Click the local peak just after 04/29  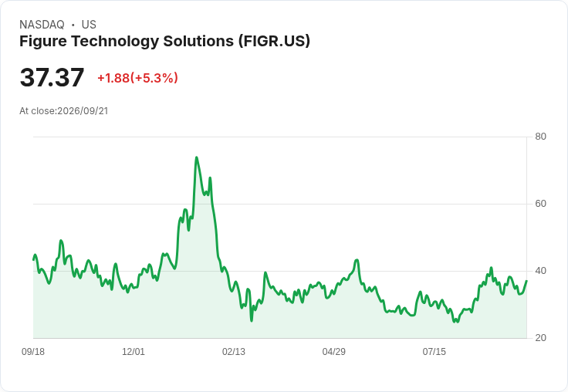[x=357, y=260]
